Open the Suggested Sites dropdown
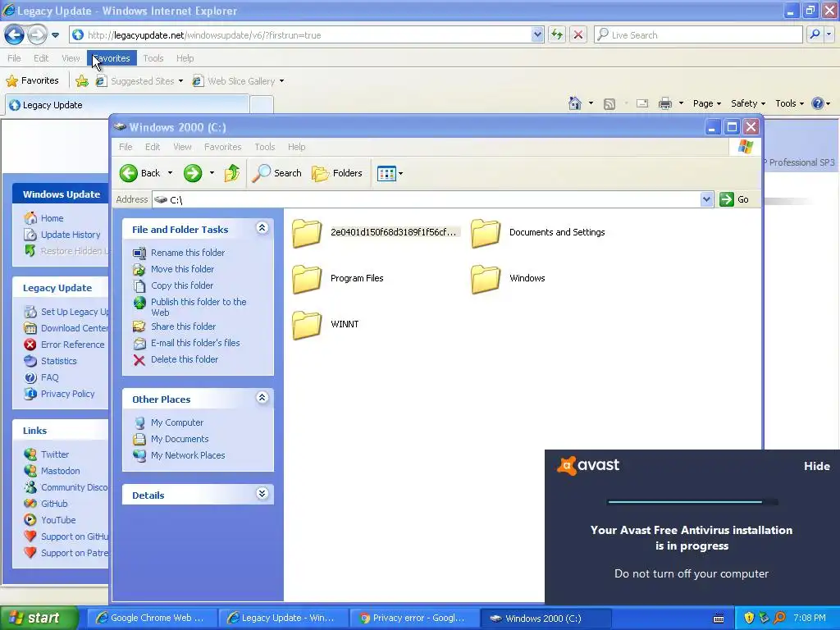 pos(180,81)
